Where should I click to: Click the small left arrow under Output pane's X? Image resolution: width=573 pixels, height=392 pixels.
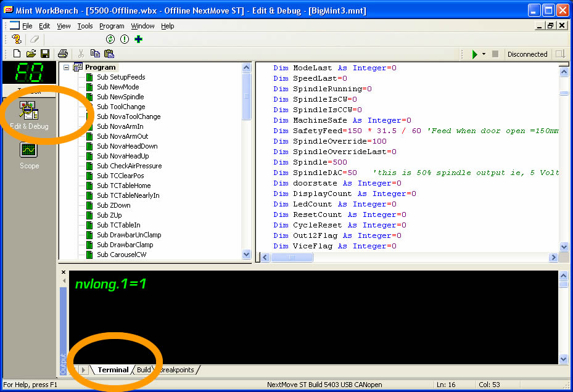(x=64, y=280)
